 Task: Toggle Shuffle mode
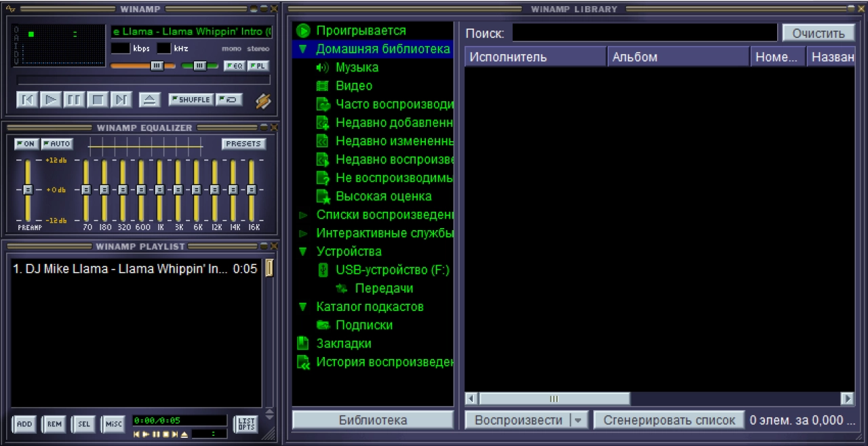(x=191, y=100)
